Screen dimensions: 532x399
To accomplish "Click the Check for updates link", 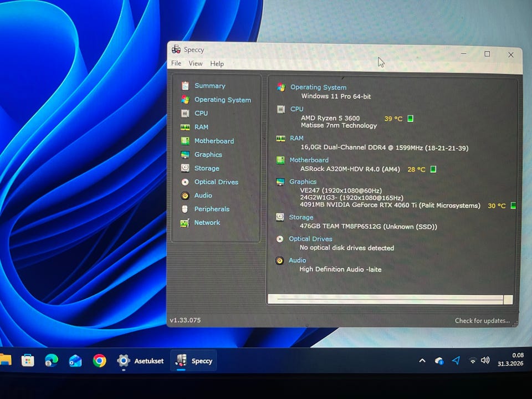I will tap(482, 321).
